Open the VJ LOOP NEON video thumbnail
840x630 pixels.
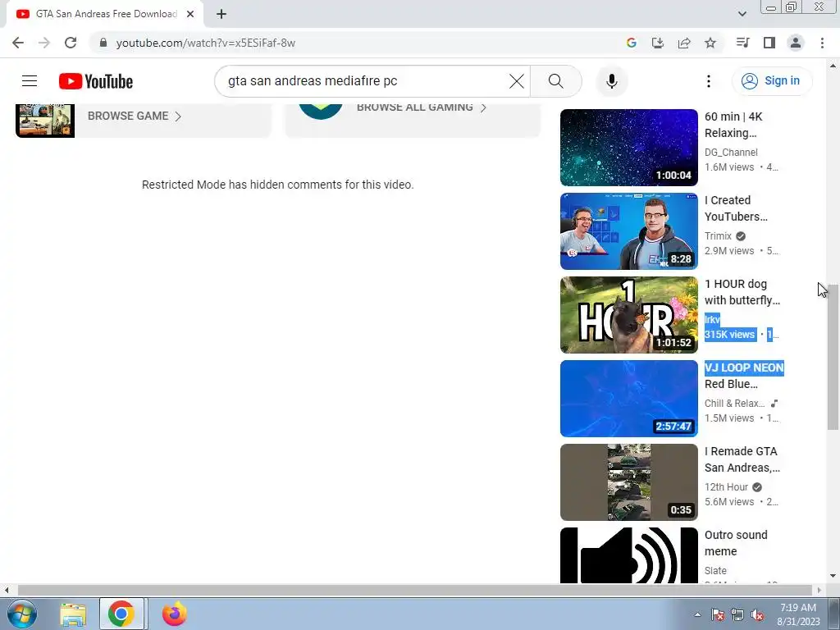click(629, 399)
